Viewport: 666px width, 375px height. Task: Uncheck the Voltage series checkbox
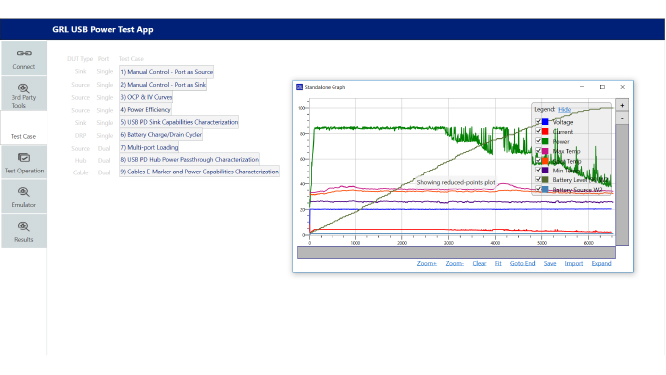point(538,121)
